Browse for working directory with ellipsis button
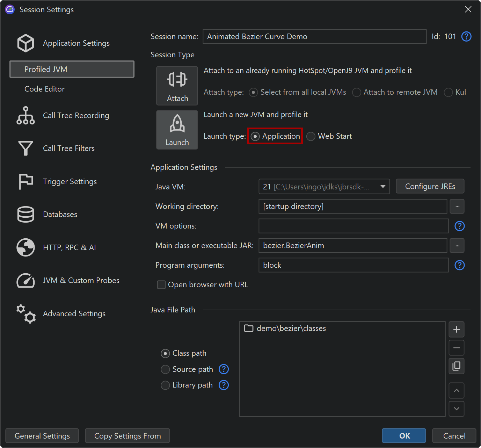 pyautogui.click(x=457, y=207)
